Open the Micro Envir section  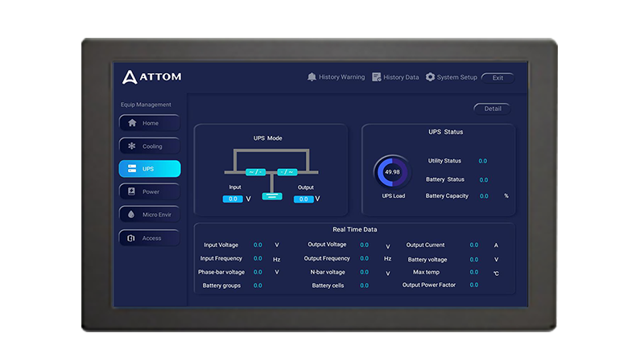tap(150, 215)
